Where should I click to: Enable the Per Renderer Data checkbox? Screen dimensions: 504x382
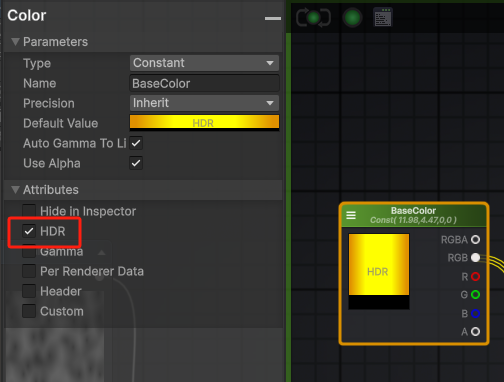[x=29, y=271]
